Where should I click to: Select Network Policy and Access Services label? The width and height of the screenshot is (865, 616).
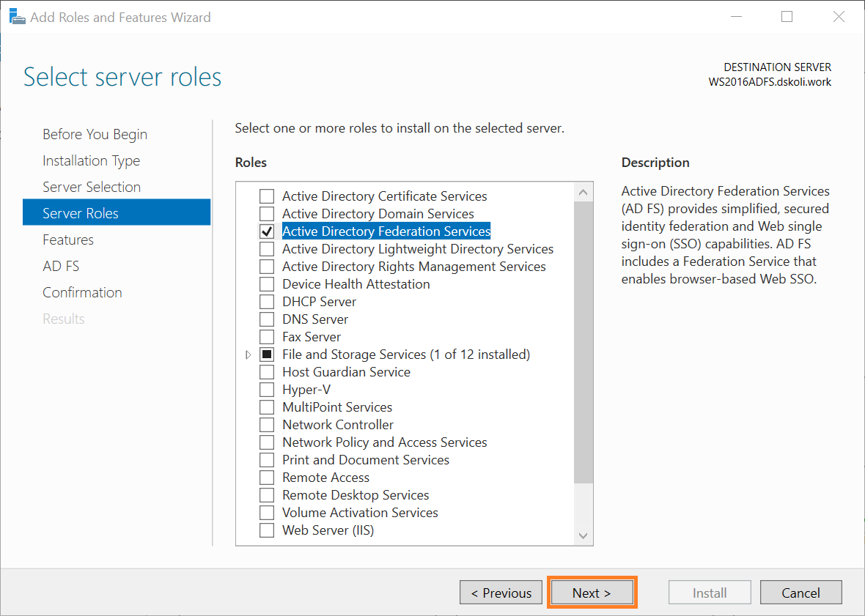pos(385,442)
